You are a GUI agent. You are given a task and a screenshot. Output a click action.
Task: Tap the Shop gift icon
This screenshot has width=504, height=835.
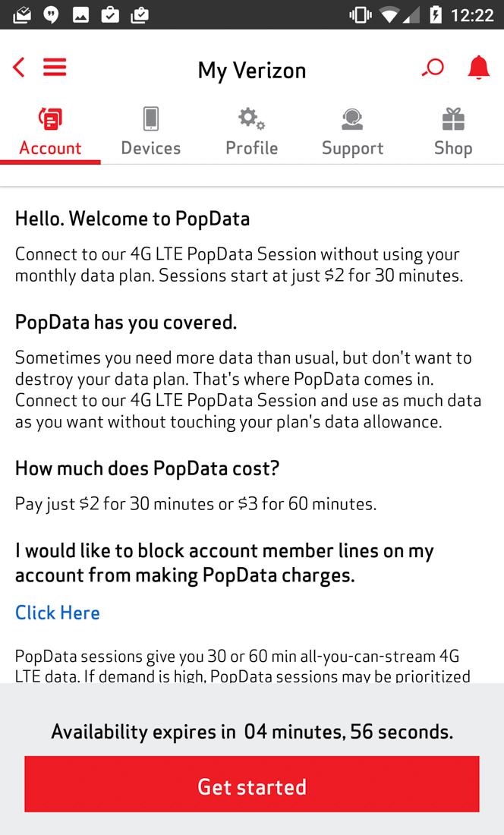pyautogui.click(x=453, y=119)
